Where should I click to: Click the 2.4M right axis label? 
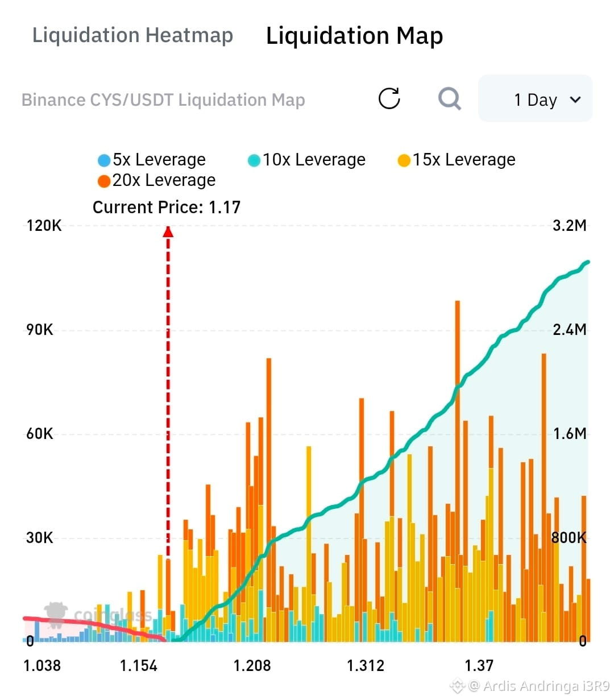tap(570, 330)
